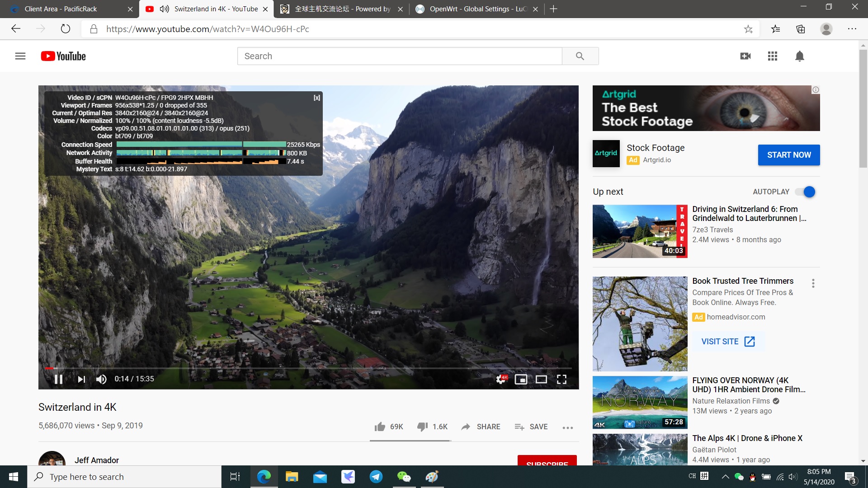Open player settings gear with 4K badge
868x488 pixels.
(x=501, y=379)
